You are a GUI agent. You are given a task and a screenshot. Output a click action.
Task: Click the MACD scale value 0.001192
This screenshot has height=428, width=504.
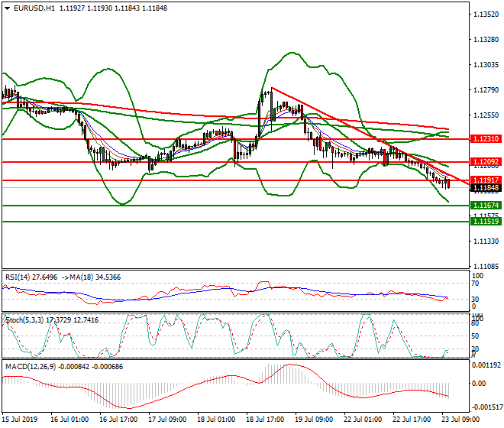pos(486,365)
